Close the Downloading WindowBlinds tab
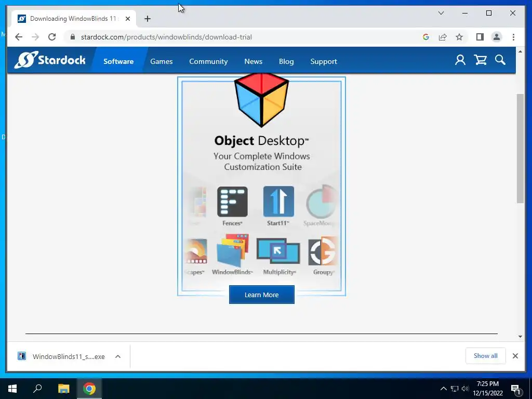The image size is (532, 399). click(128, 19)
